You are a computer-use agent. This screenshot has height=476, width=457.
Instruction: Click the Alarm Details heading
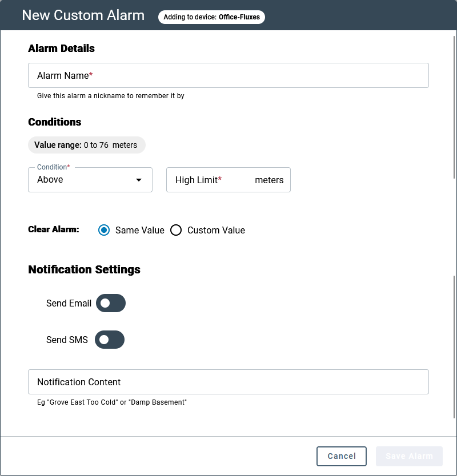(61, 49)
